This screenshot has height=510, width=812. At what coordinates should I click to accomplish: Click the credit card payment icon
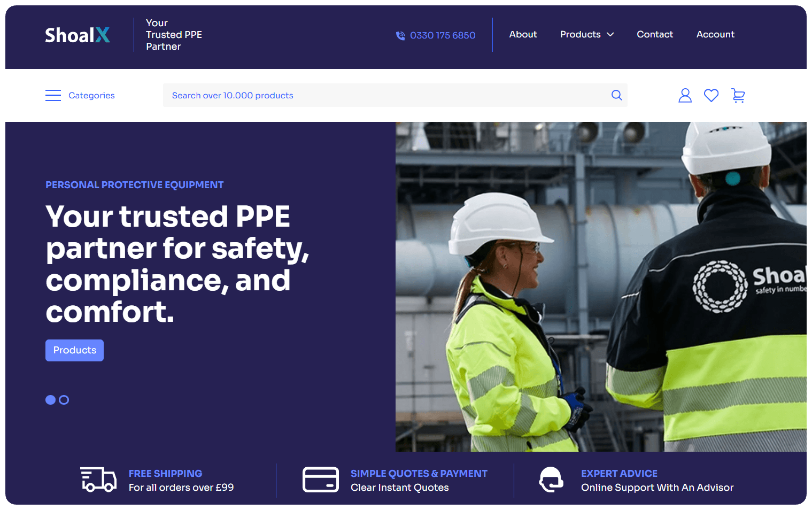click(x=321, y=480)
